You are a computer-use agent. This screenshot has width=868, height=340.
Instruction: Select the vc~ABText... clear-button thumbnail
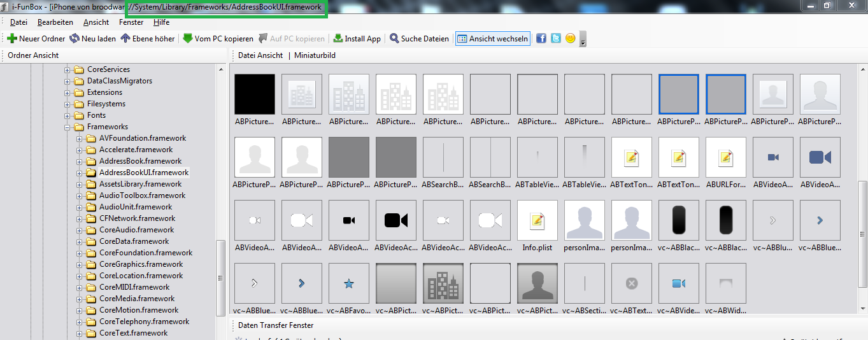(x=632, y=283)
